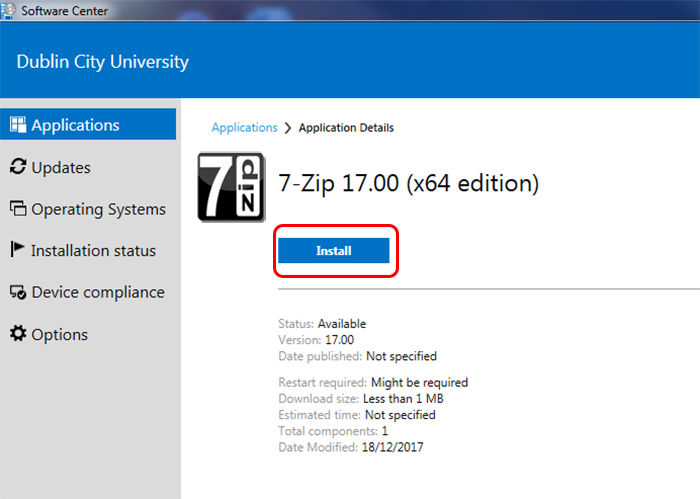Click Estimated time 'Not specified' value
This screenshot has width=700, height=499.
coord(400,415)
